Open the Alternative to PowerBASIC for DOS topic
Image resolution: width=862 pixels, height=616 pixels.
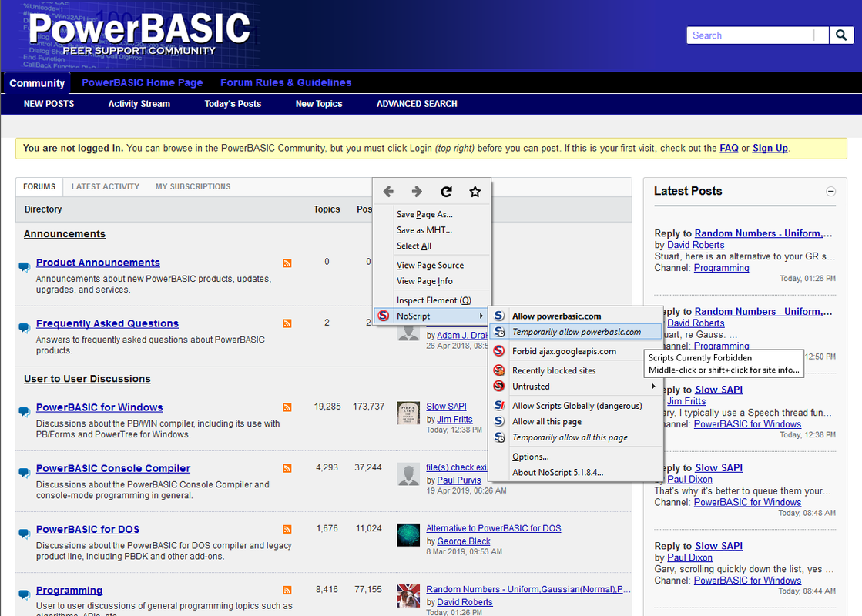point(494,529)
